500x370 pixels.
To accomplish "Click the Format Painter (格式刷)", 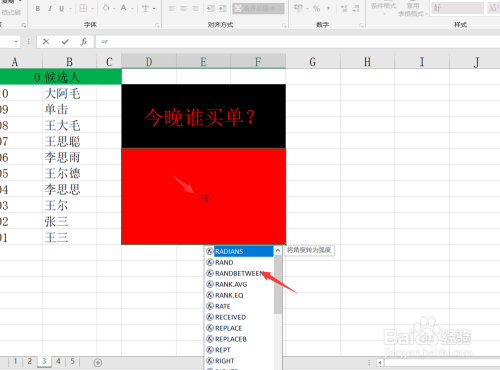I will coord(11,12).
